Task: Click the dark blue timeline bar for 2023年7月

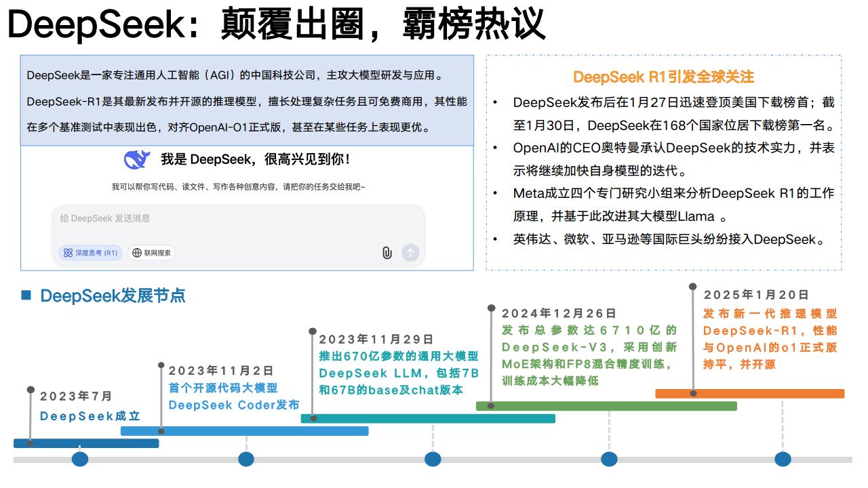Action: (86, 443)
